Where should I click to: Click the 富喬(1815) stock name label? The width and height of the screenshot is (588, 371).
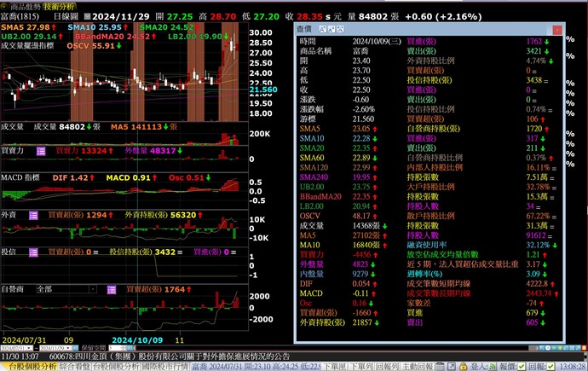(20, 16)
